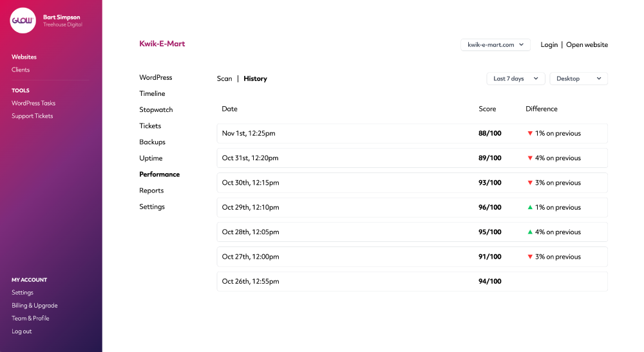Click Log out
The height and width of the screenshot is (352, 644).
click(x=21, y=331)
